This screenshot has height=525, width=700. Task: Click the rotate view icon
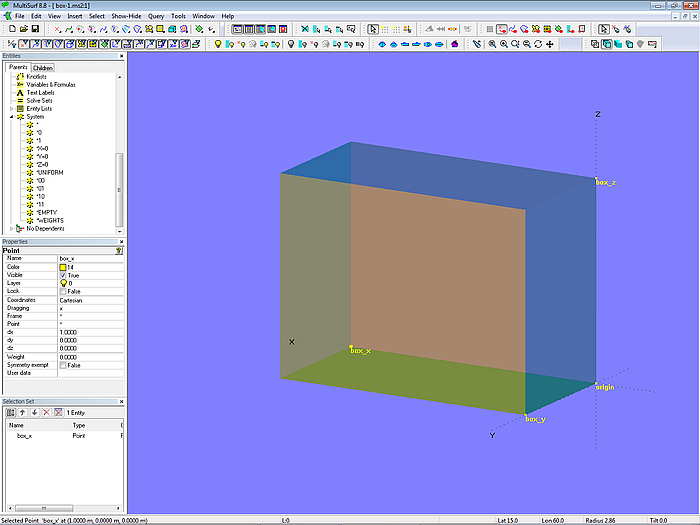point(538,44)
